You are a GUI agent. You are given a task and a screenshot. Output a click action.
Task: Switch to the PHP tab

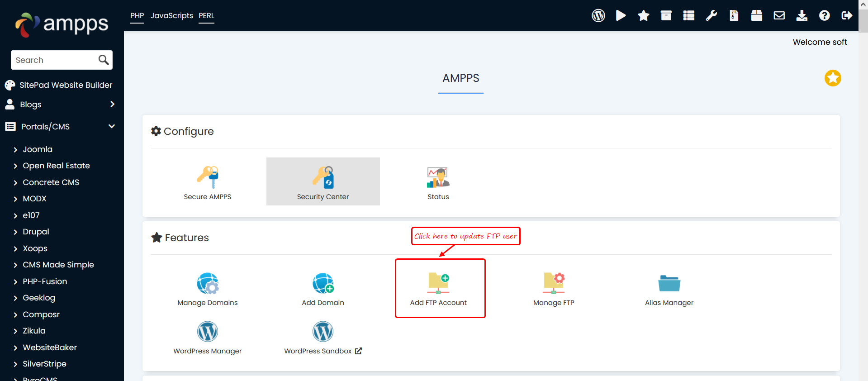[x=137, y=16]
